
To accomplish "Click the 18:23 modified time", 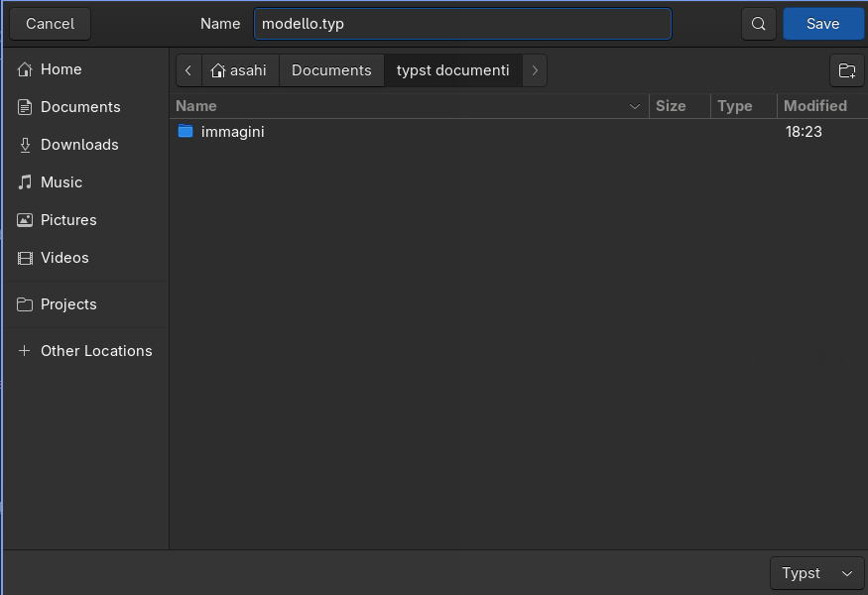I will pos(804,132).
